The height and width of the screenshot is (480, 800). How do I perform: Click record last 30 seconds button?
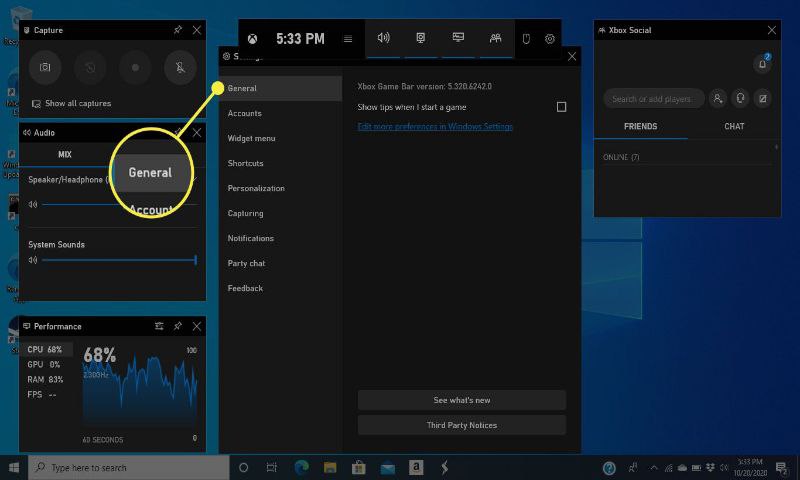click(90, 67)
